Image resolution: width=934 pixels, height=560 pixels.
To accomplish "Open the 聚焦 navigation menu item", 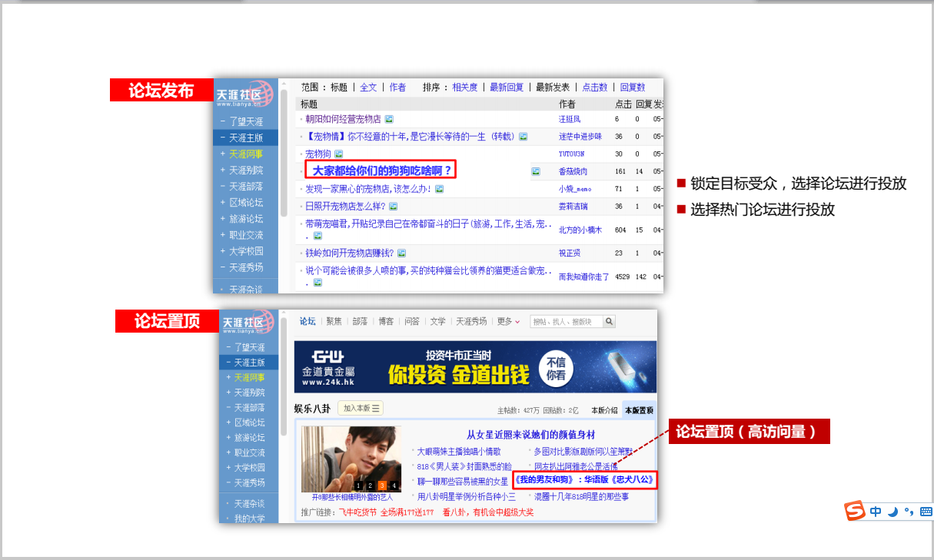I will pos(334,321).
